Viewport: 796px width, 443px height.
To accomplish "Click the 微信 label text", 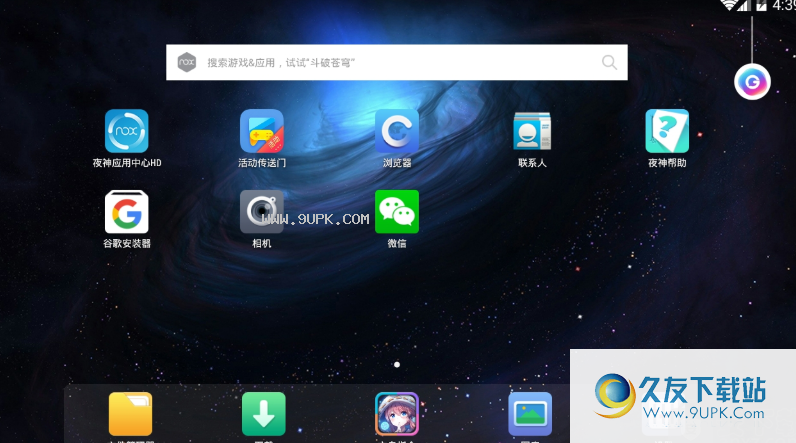I will tap(397, 244).
